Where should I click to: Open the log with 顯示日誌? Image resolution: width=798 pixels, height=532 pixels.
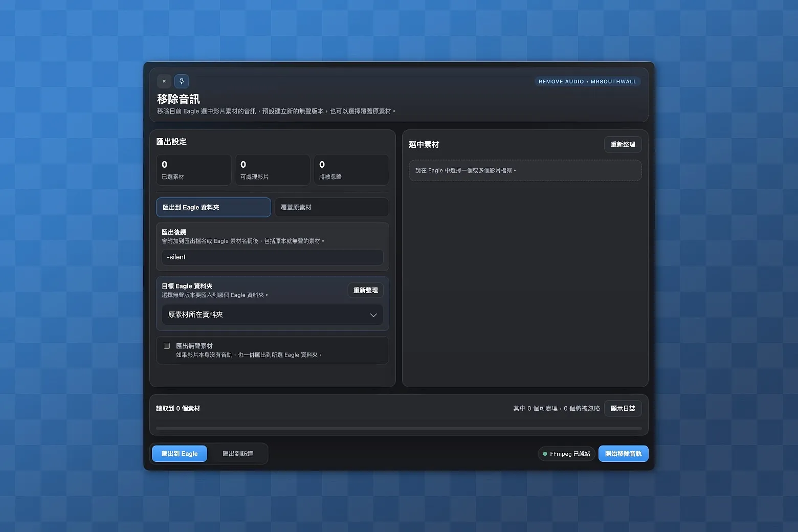pyautogui.click(x=623, y=408)
